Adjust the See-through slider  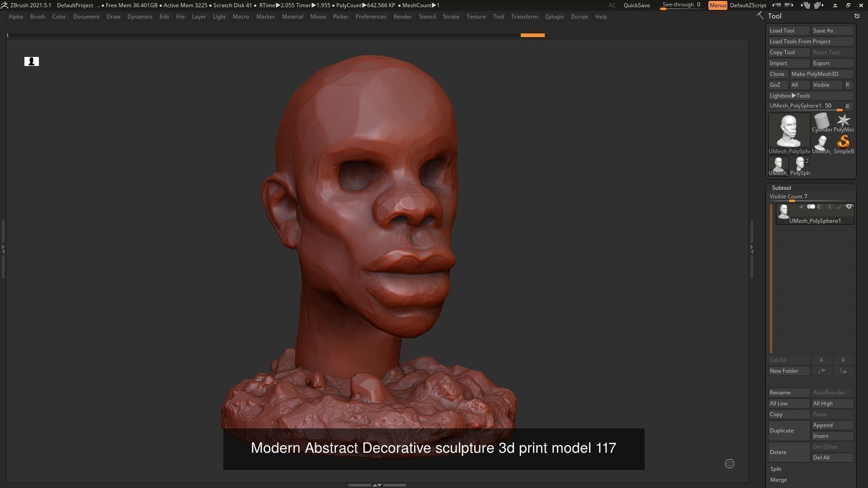[x=681, y=5]
